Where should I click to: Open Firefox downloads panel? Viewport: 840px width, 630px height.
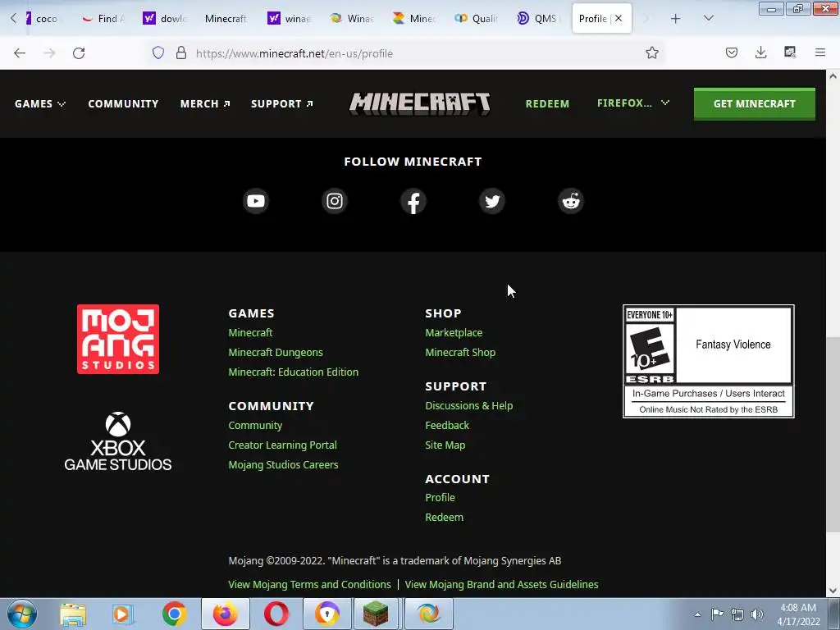tap(760, 53)
